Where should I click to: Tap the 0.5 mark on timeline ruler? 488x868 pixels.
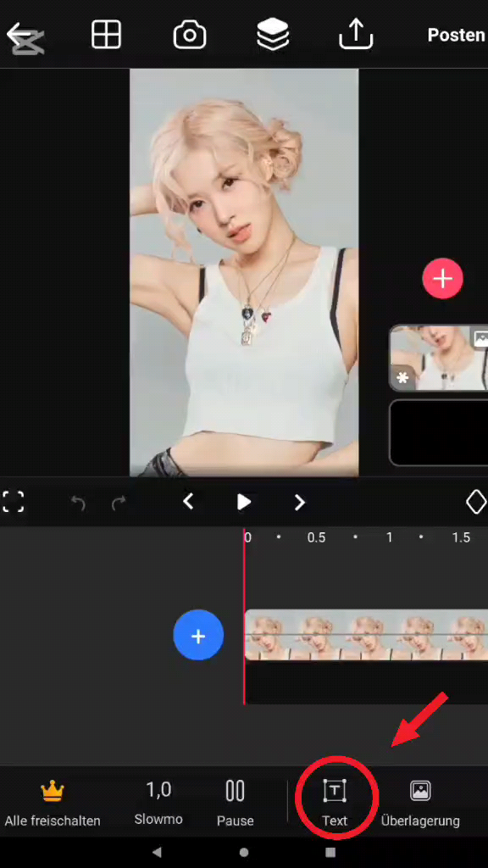tap(317, 537)
